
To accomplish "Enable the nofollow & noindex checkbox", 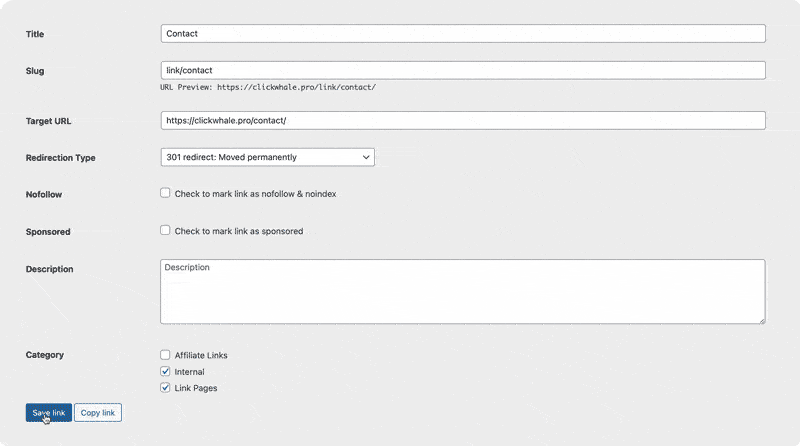I will point(165,193).
